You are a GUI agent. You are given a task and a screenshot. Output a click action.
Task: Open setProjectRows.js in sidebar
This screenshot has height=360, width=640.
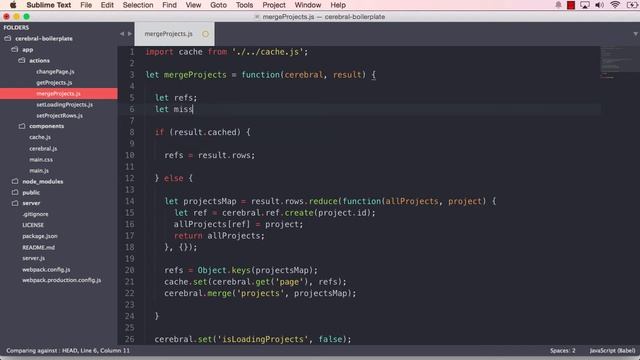coord(60,116)
